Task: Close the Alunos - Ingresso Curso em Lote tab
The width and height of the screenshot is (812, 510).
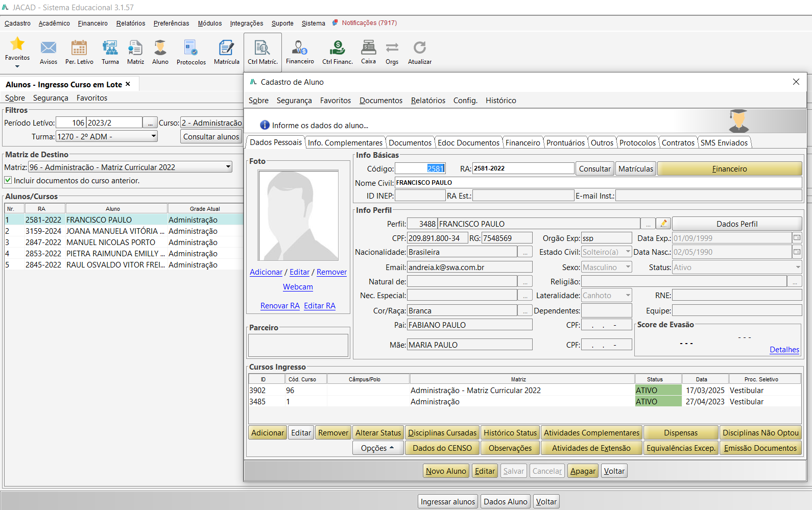Action: (128, 84)
